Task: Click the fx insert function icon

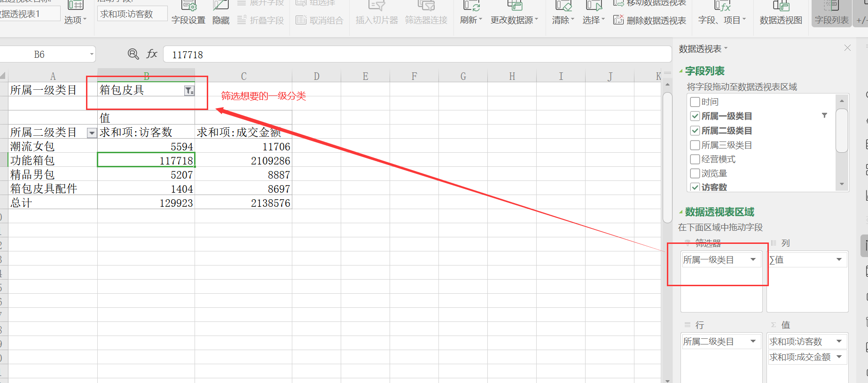Action: pyautogui.click(x=152, y=54)
